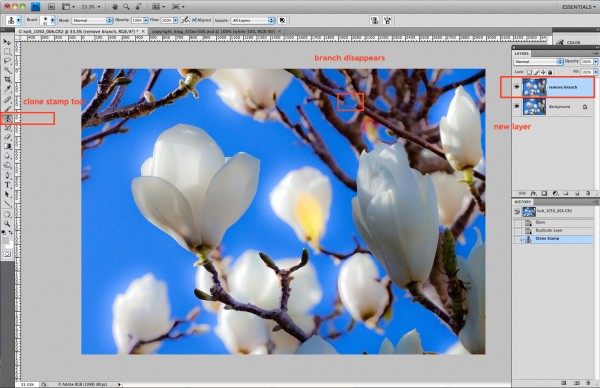The image size is (600, 388).
Task: Open the Sample All Layers dropdown
Action: [x=253, y=20]
